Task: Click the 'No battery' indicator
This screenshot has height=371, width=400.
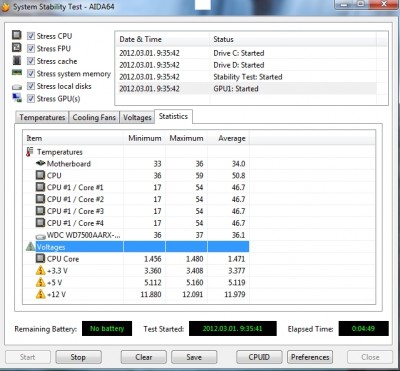Action: coord(107,329)
